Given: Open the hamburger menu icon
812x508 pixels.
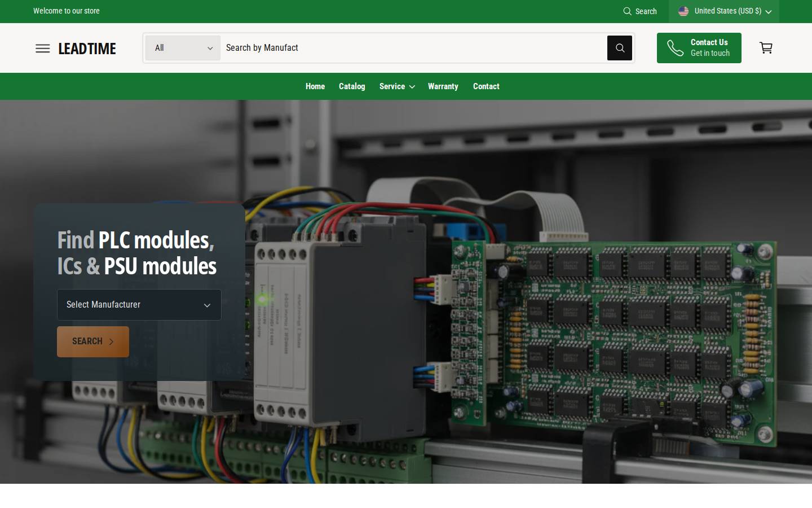Looking at the screenshot, I should point(43,49).
